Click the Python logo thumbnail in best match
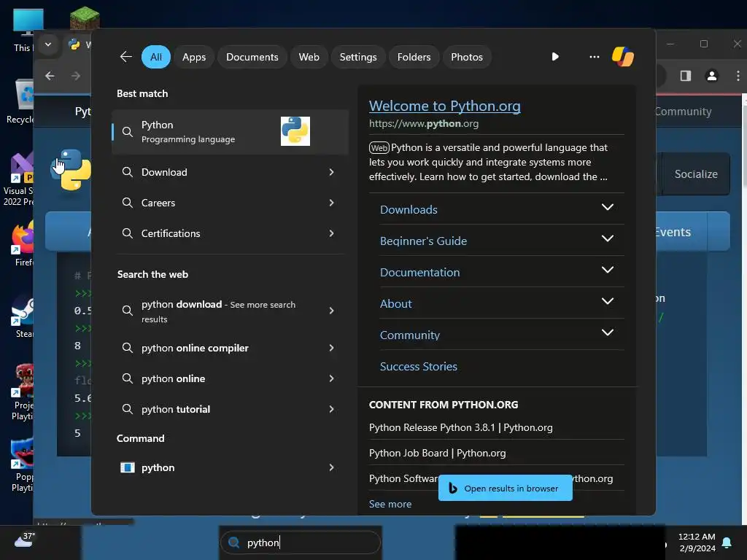Viewport: 747px width, 560px height. (295, 131)
